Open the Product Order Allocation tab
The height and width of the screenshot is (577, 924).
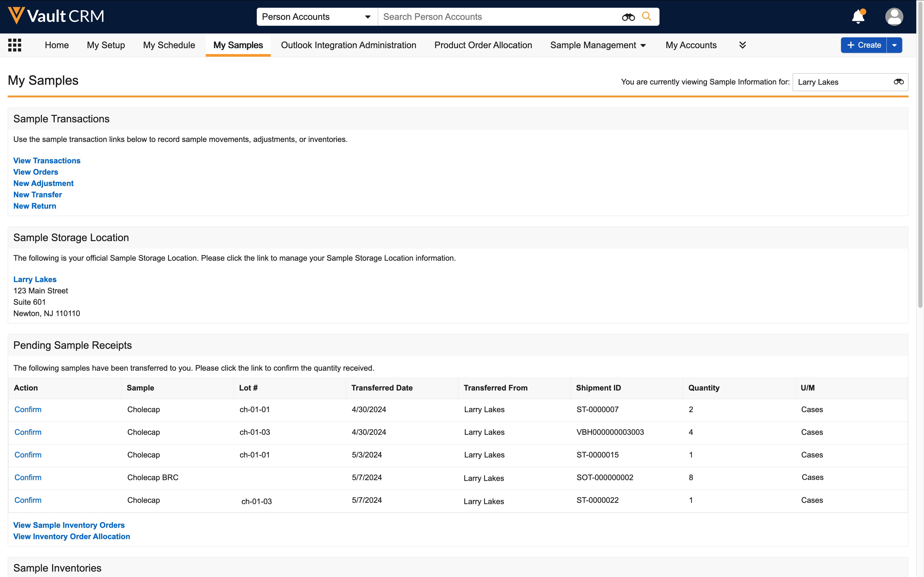pyautogui.click(x=483, y=45)
